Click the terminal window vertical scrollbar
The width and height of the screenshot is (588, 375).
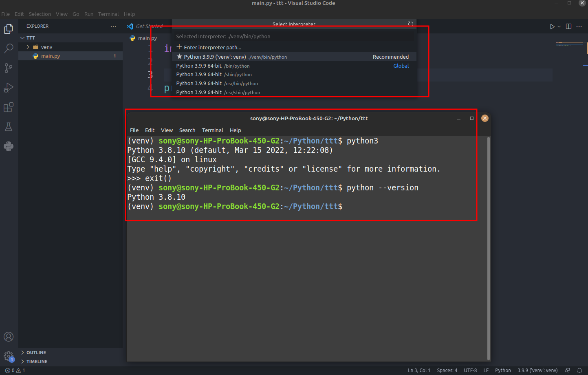point(489,248)
